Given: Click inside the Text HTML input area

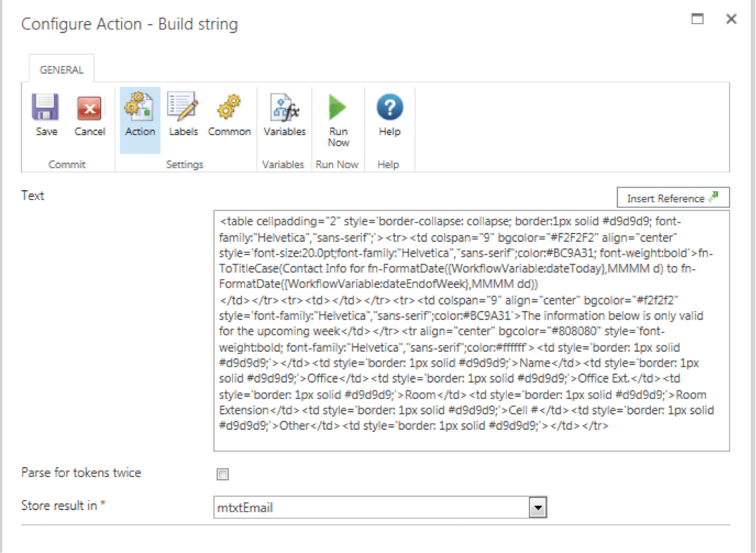Looking at the screenshot, I should click(x=472, y=331).
